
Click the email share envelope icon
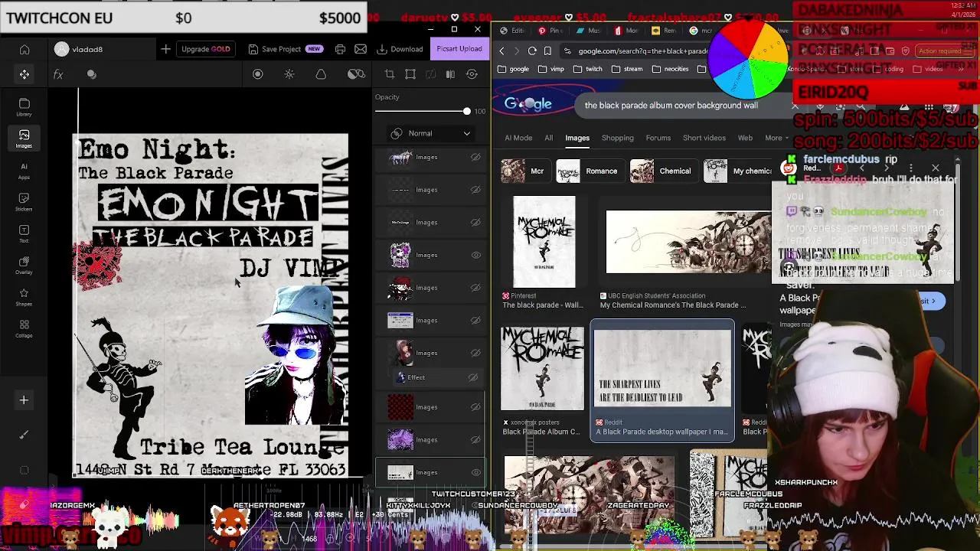pos(361,49)
